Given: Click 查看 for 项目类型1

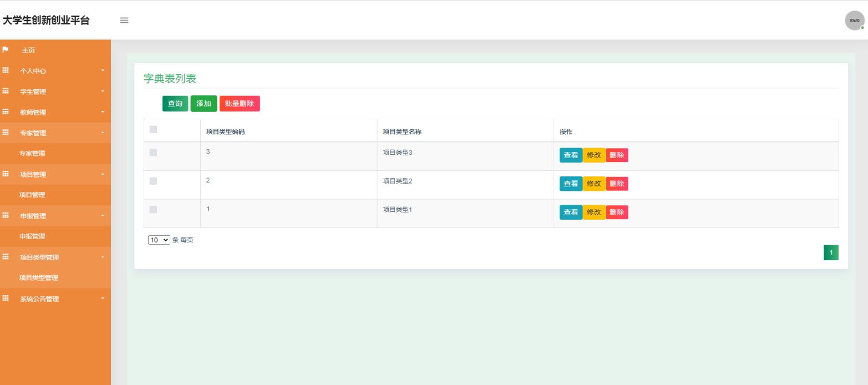Looking at the screenshot, I should click(571, 212).
